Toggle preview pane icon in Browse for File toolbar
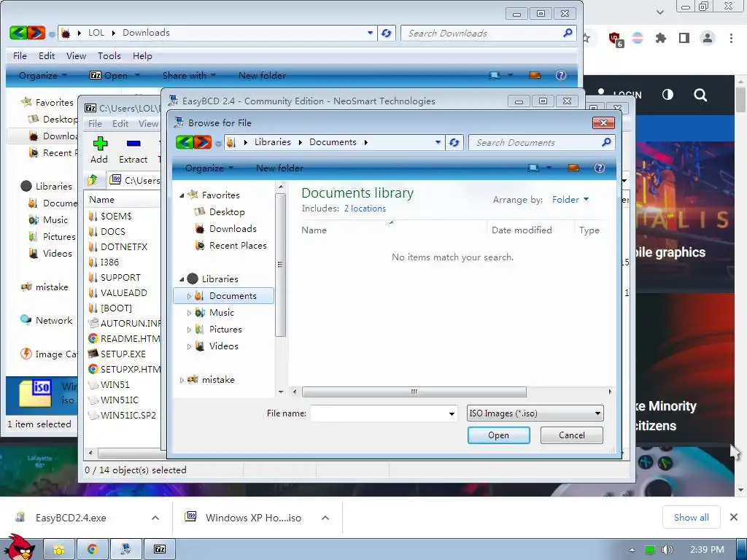Viewport: 747px width, 560px height. pos(573,168)
